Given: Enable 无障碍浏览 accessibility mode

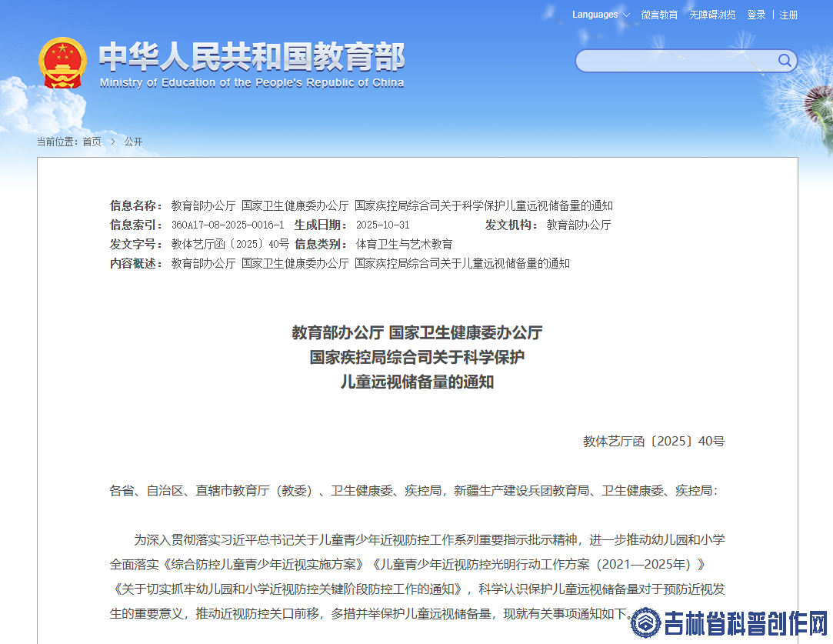Looking at the screenshot, I should (712, 15).
